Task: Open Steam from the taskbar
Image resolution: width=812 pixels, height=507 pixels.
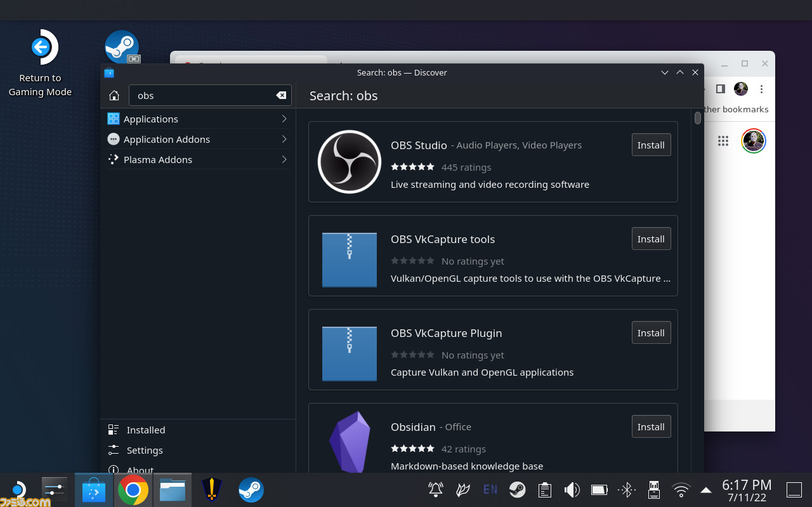Action: pyautogui.click(x=251, y=490)
